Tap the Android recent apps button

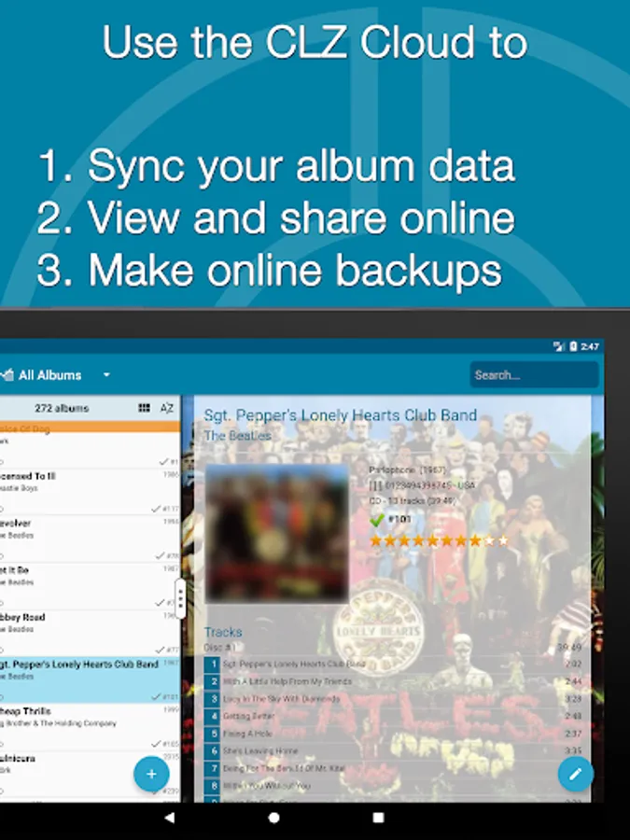tap(378, 818)
